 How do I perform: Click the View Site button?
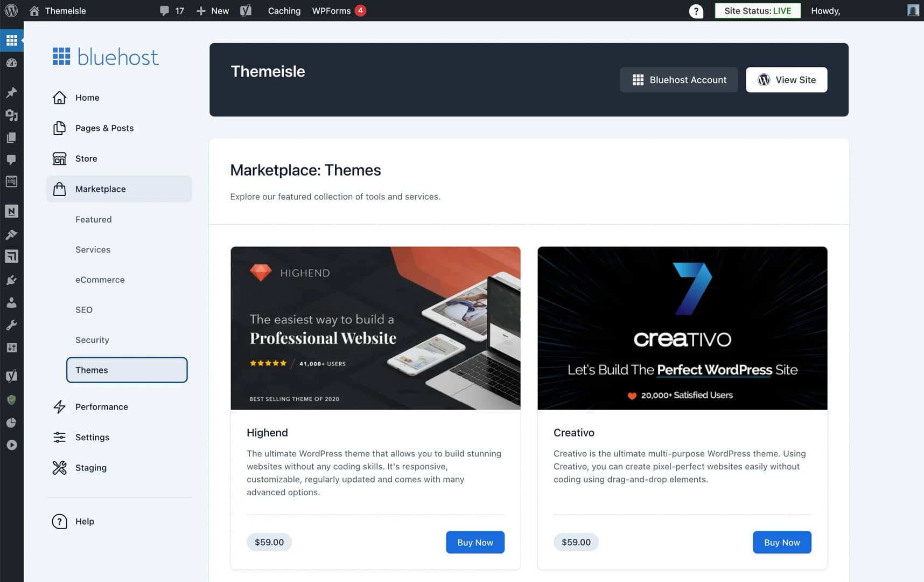tap(787, 80)
